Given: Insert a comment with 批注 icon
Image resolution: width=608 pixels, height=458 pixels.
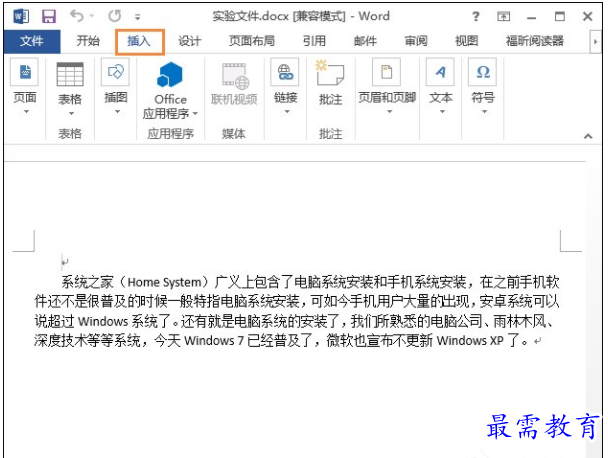Looking at the screenshot, I should click(x=330, y=73).
